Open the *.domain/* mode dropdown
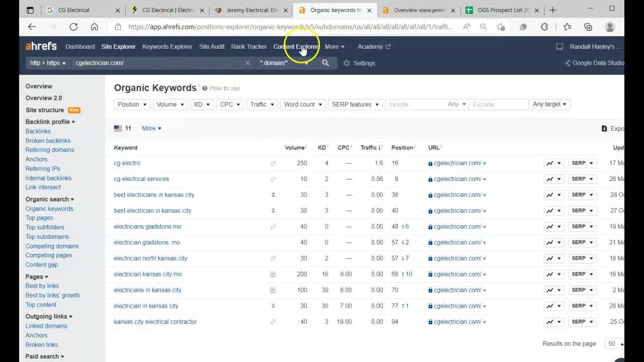The width and height of the screenshot is (644, 362). click(x=284, y=63)
